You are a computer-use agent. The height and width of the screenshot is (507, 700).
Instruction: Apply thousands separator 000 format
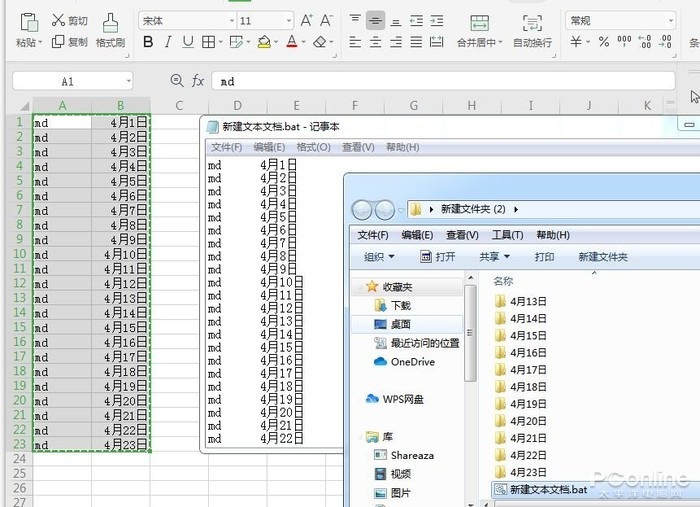(624, 41)
